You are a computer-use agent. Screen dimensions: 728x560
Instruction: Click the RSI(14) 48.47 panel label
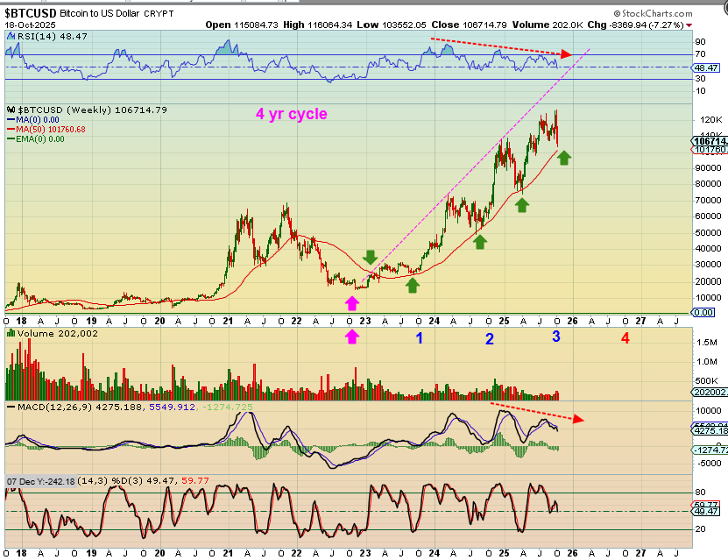(x=52, y=36)
